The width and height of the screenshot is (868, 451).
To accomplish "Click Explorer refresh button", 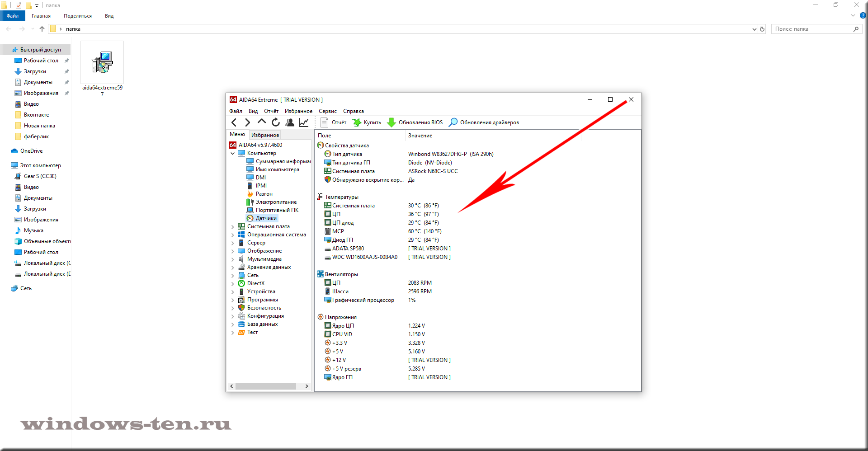I will click(762, 29).
